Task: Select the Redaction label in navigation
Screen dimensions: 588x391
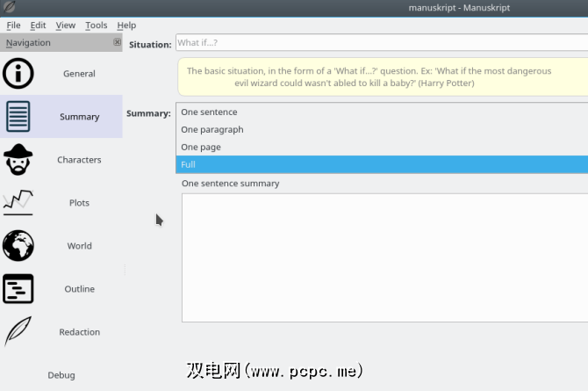Action: tap(79, 332)
